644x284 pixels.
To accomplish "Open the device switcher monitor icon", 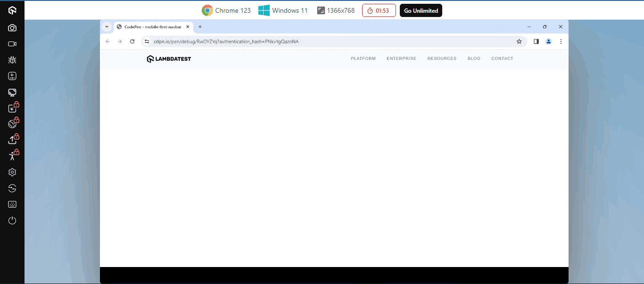I will 12,92.
